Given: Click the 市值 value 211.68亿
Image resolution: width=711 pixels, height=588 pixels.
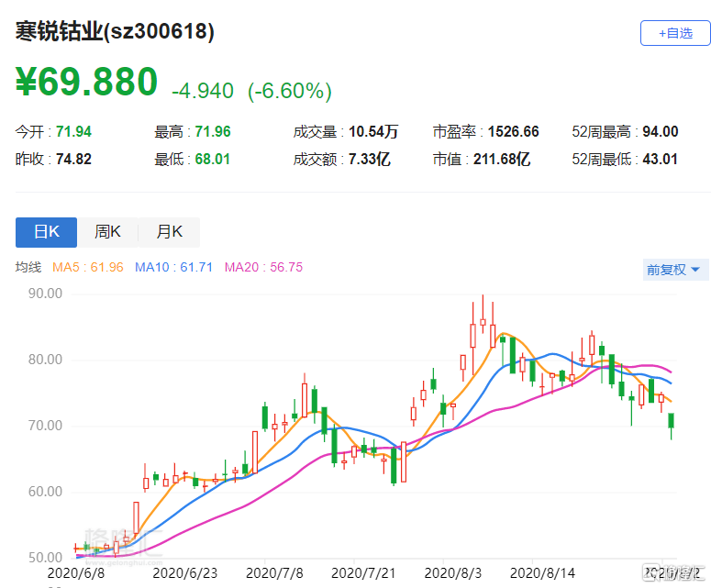Looking at the screenshot, I should pyautogui.click(x=502, y=159).
